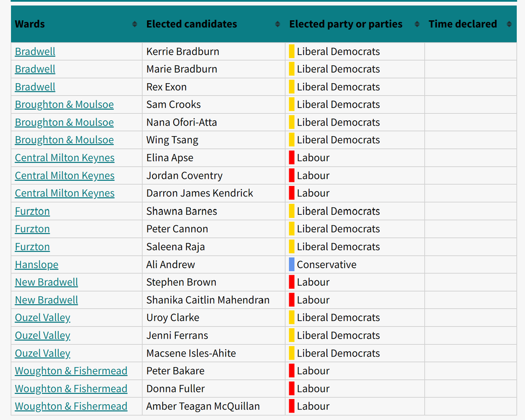Open Furzton link in Peter Cannon row
Viewport: 525px width, 420px height.
[x=32, y=229]
